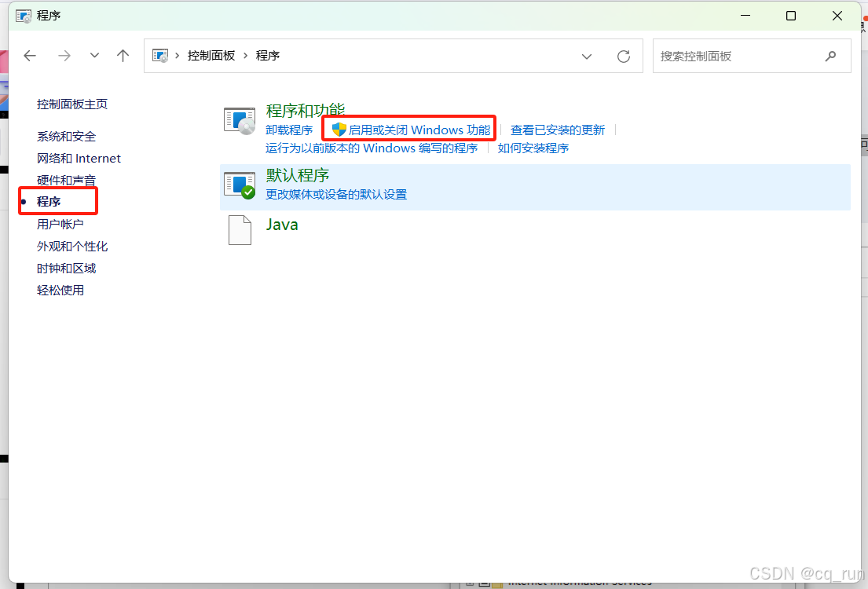Click the Java file icon

pyautogui.click(x=240, y=230)
